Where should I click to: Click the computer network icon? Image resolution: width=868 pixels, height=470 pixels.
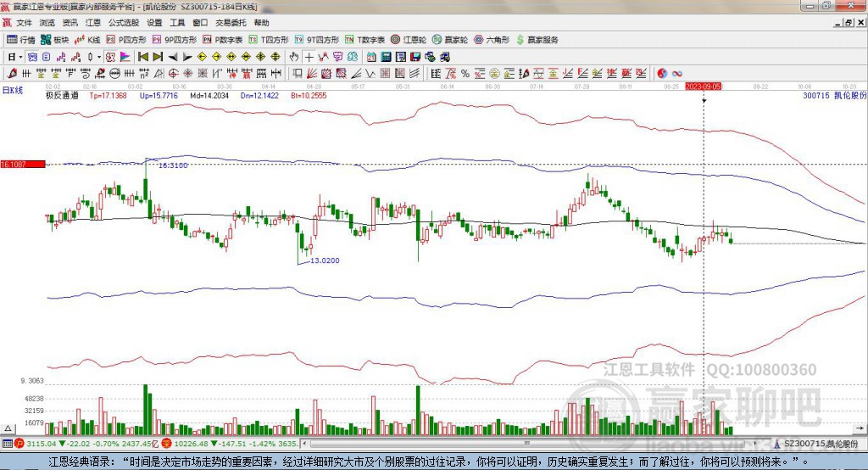click(x=430, y=57)
